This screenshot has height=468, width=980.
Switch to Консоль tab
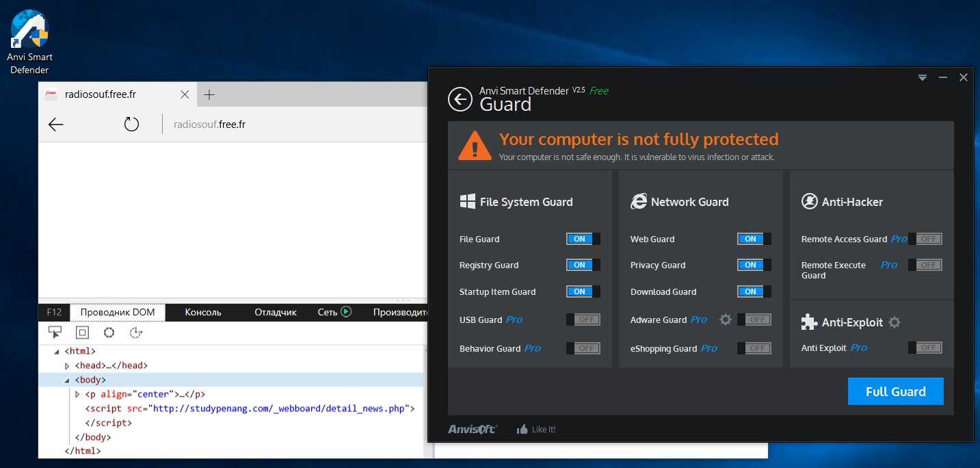(203, 312)
